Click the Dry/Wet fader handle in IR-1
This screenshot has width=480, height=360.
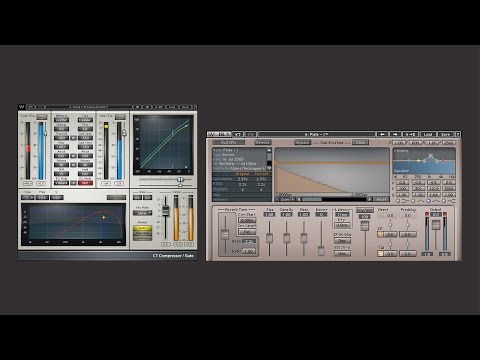point(365,226)
